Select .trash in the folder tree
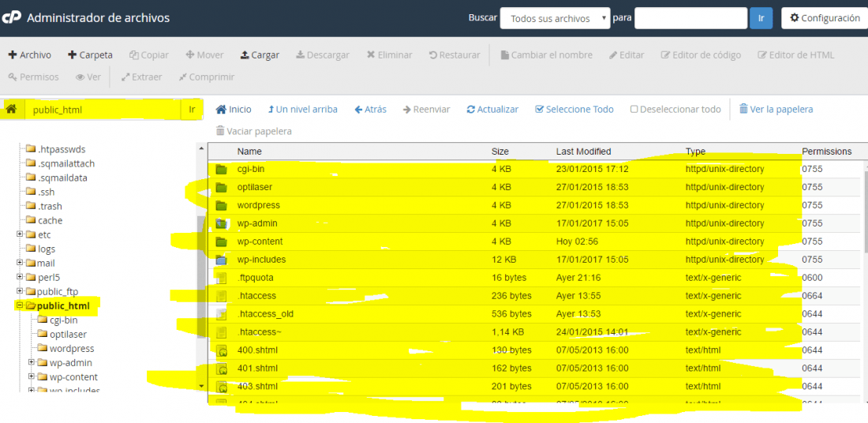 tap(50, 206)
